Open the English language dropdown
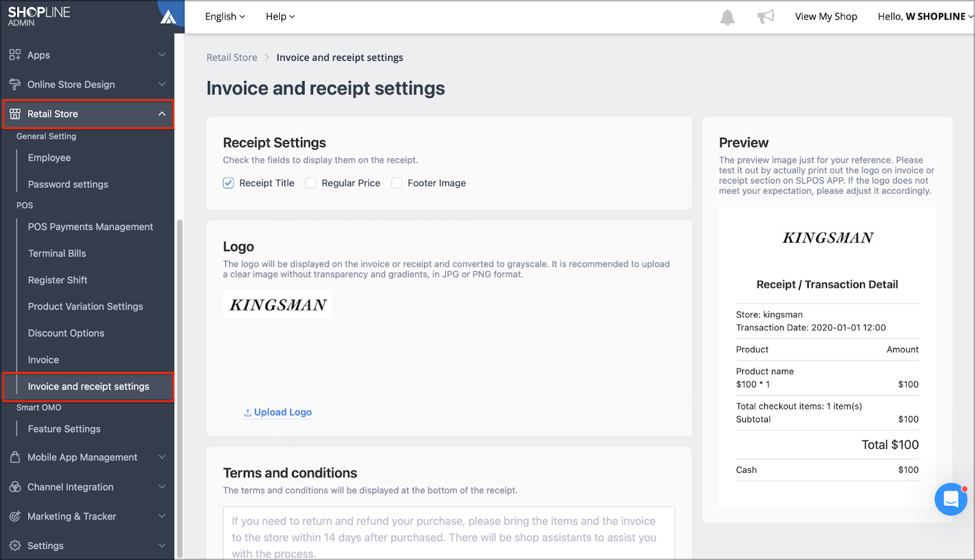 click(224, 16)
